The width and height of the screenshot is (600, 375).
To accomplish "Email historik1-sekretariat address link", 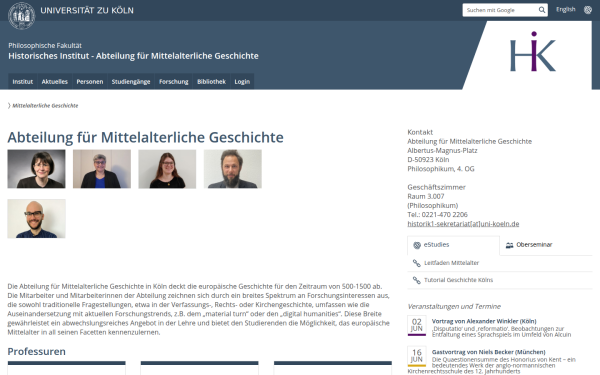I will 463,224.
